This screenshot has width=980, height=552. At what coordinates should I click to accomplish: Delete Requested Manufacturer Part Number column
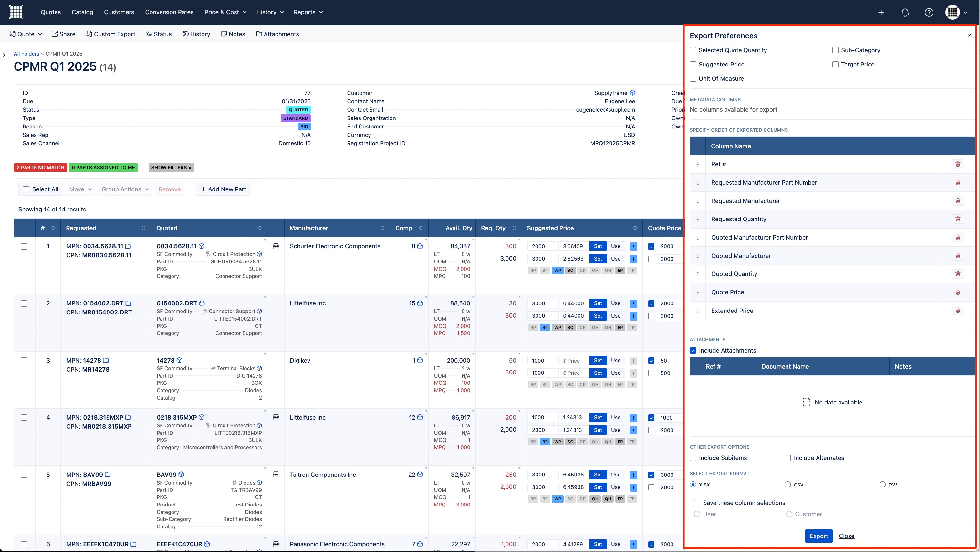958,182
